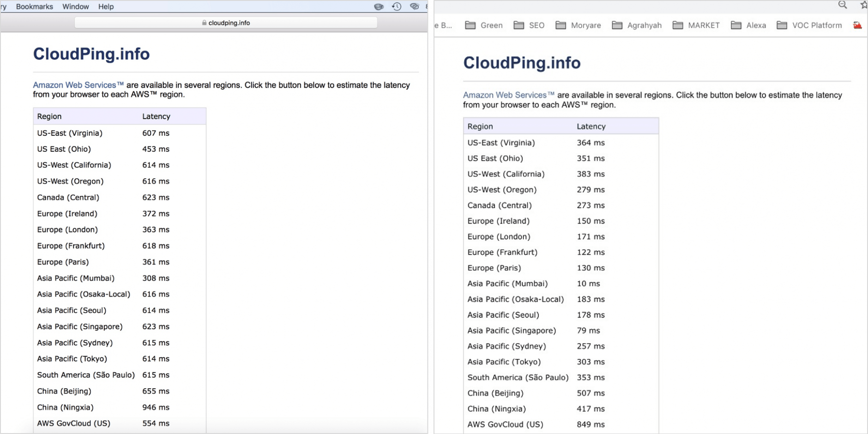
Task: Click the cloudping.info address bar in Safari
Action: pos(226,23)
